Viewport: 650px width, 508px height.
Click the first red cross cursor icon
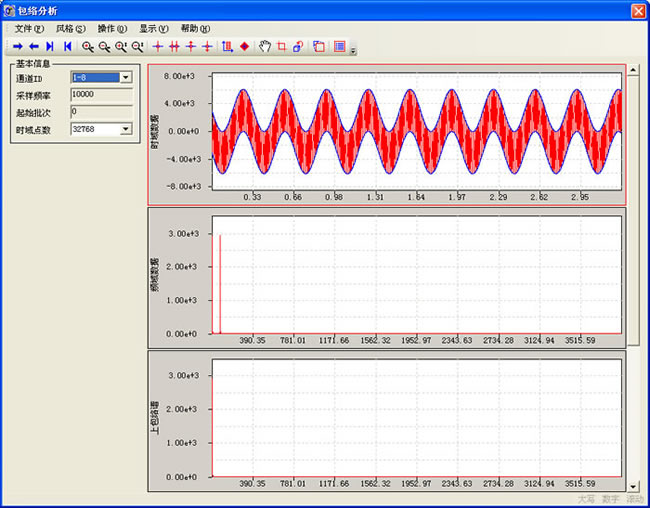pyautogui.click(x=157, y=46)
